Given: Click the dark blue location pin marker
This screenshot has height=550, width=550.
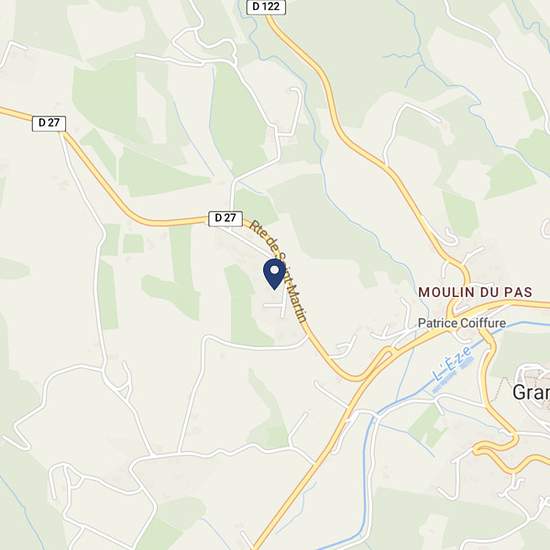Looking at the screenshot, I should tap(275, 274).
